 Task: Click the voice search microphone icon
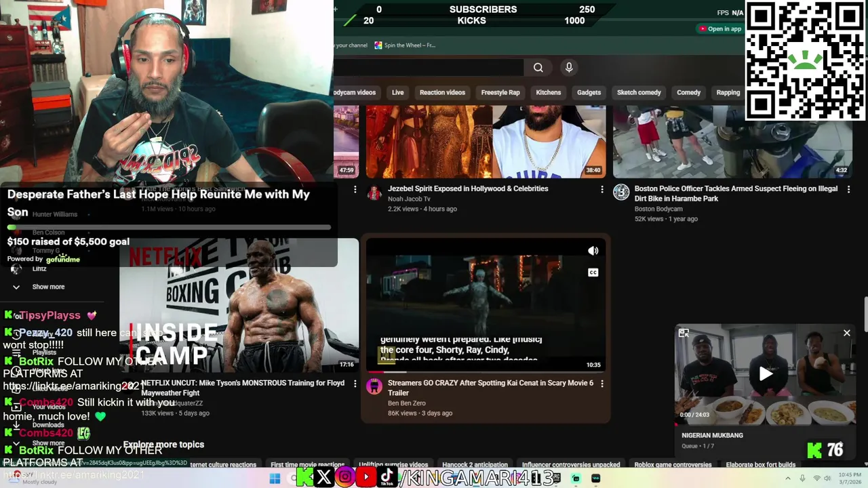tap(569, 67)
